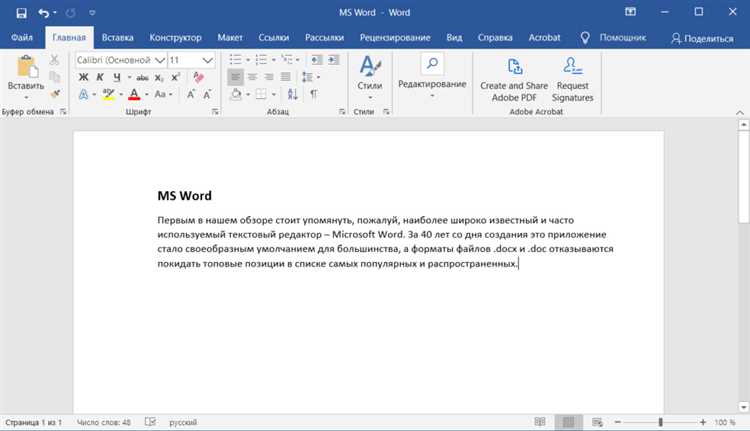Clear all formatting with the eraser icon
Viewport: 750px width, 431px height.
pos(199,77)
